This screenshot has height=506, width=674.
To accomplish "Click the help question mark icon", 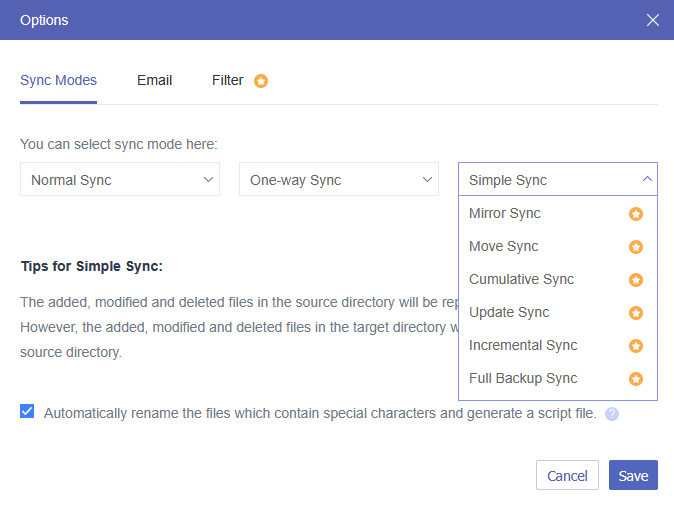I will point(612,413).
